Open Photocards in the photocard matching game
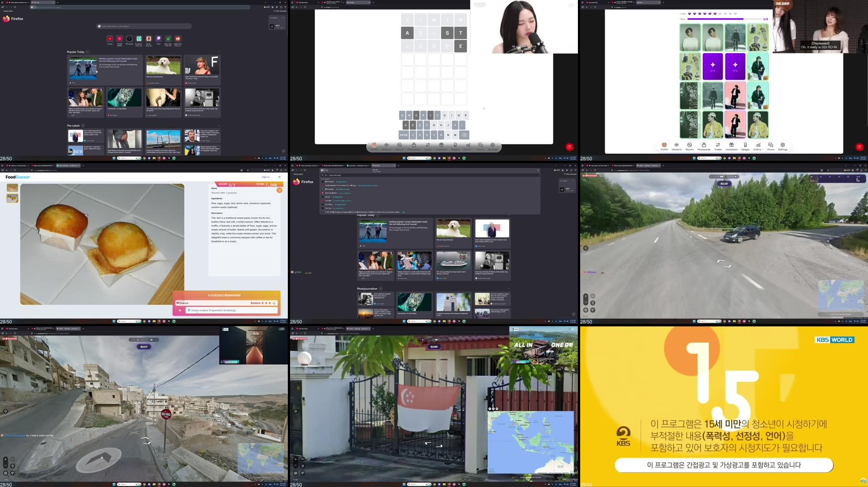 tap(704, 146)
